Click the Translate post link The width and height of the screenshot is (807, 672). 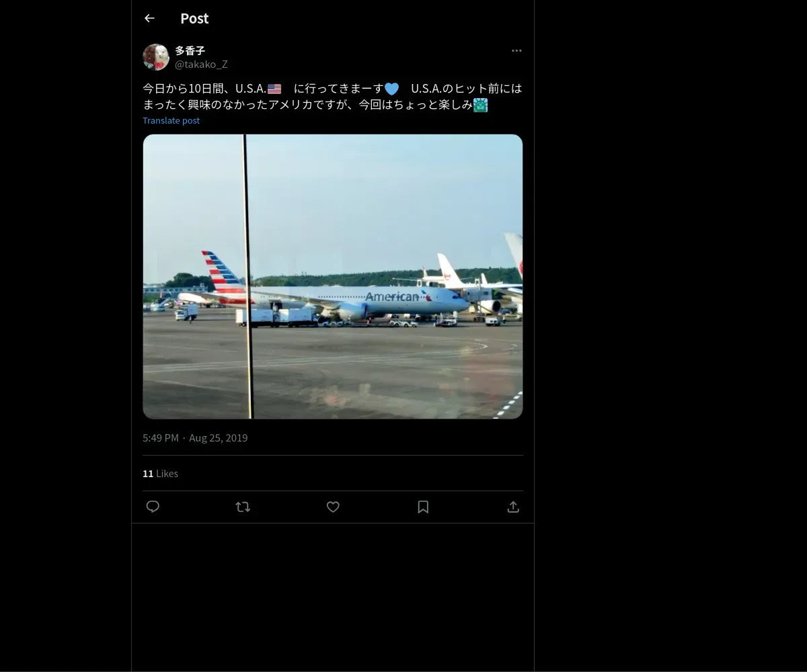(171, 120)
